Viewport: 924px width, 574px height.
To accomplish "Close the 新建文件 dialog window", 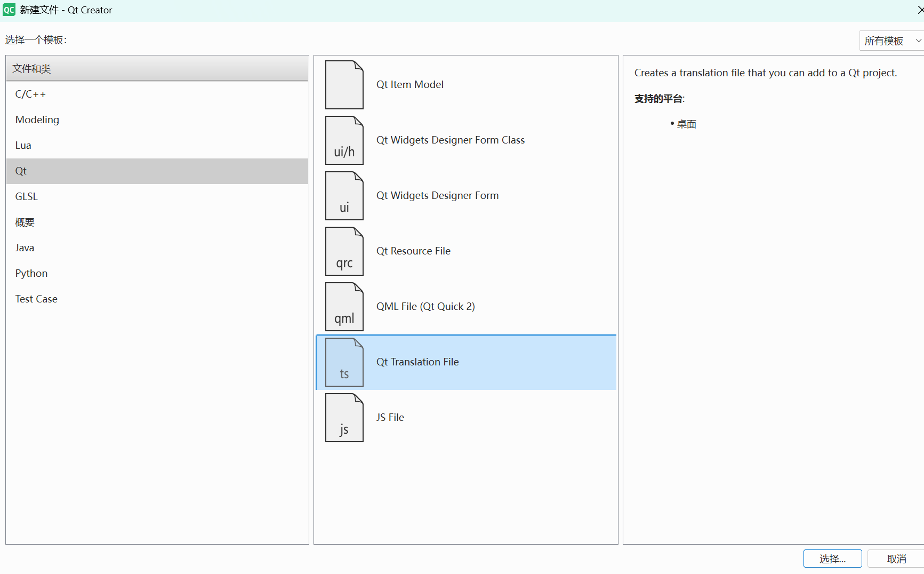I will coord(920,10).
